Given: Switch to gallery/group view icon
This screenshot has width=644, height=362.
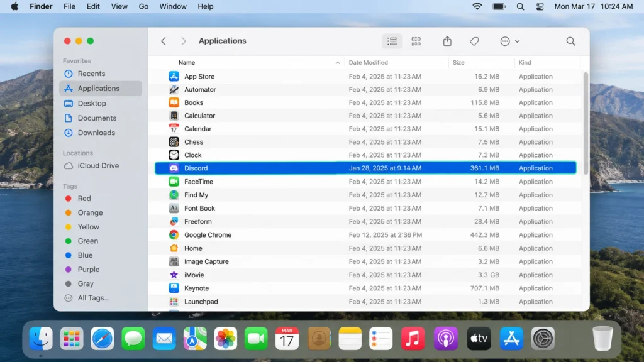Looking at the screenshot, I should pos(416,41).
